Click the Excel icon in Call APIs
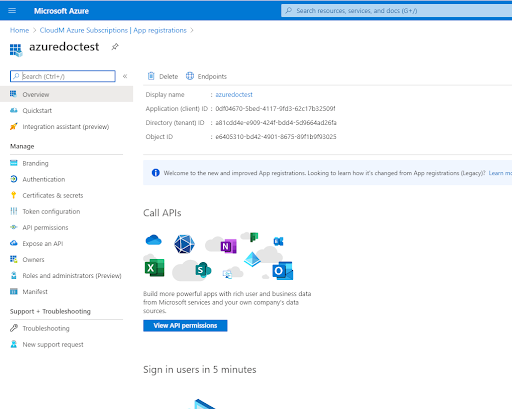 click(x=154, y=268)
